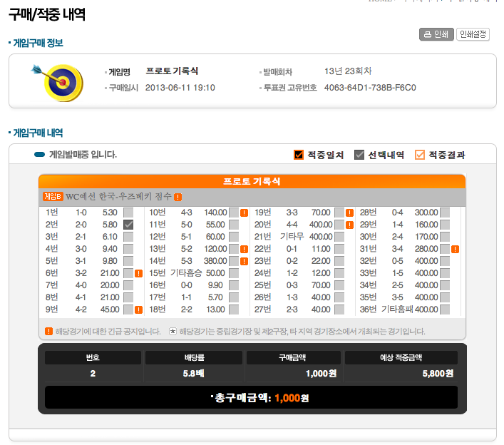This screenshot has width=504, height=445.
Task: Click alert icon for 9번 score 4-2
Action: (138, 310)
